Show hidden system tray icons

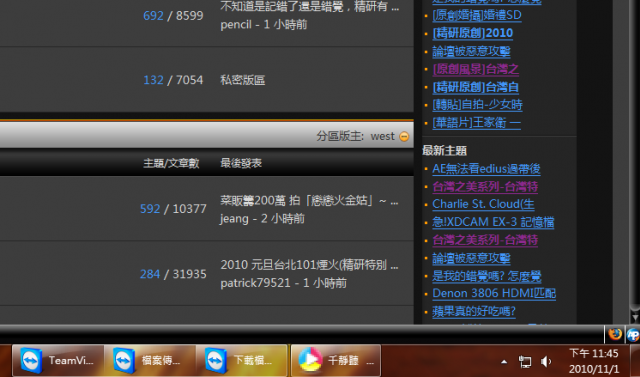coord(504,361)
